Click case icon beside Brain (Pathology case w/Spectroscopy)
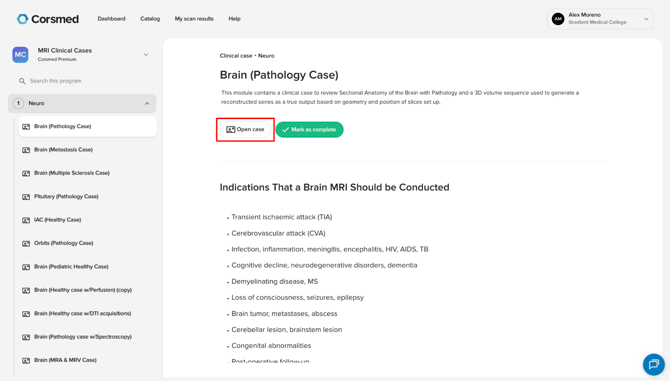This screenshot has height=381, width=670. pos(26,337)
